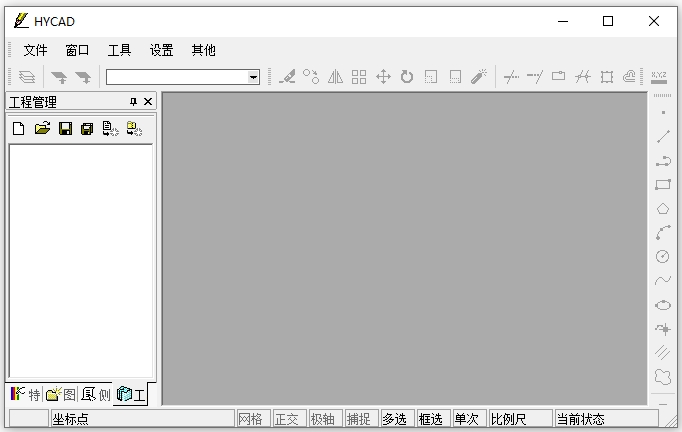Click the 坐标点 coordinate field
Screen dimensions: 682x432
(x=143, y=419)
